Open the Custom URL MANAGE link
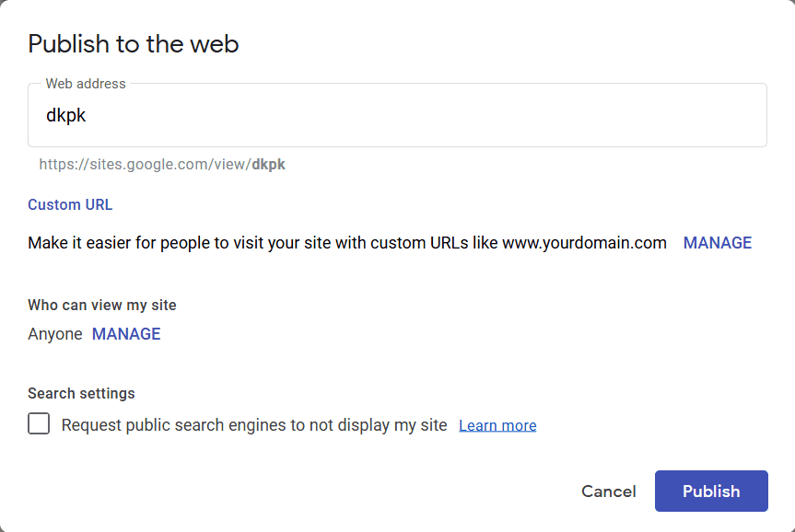795x532 pixels. 717,242
